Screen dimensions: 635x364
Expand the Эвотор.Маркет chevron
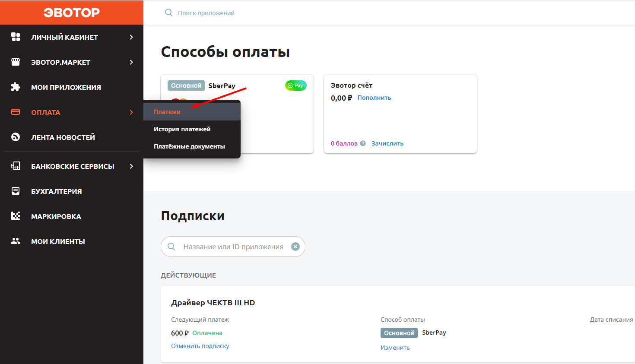pos(131,62)
